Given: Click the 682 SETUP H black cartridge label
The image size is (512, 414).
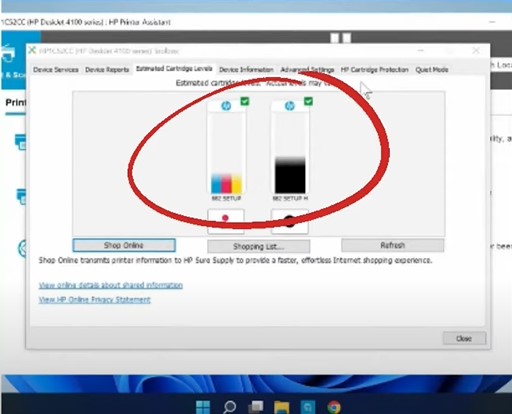Looking at the screenshot, I should [x=290, y=198].
